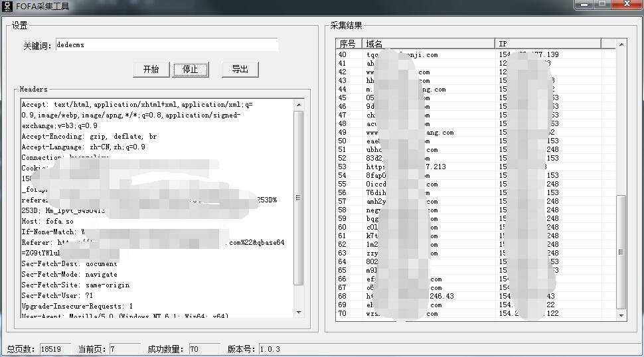Click the 域名 column header
Image resolution: width=644 pixels, height=357 pixels.
(429, 44)
